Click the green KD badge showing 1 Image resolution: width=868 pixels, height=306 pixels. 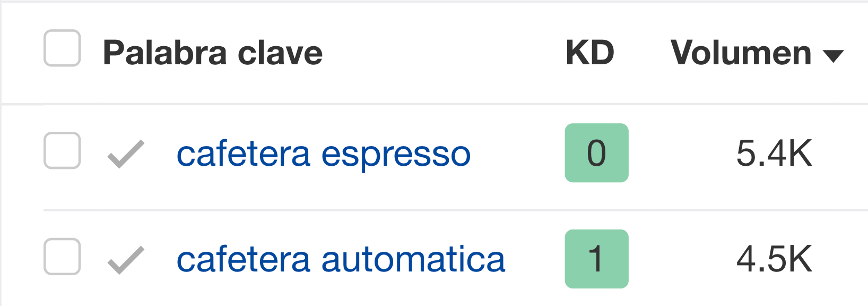coord(596,260)
